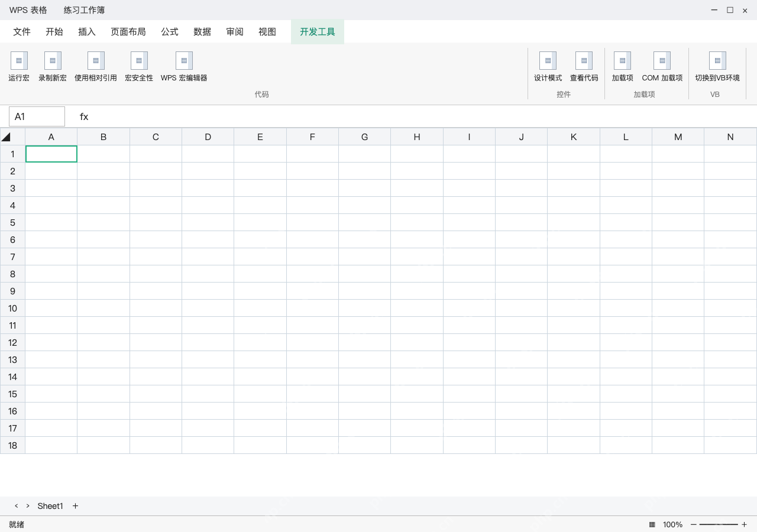Switch to the 公式 tab
The height and width of the screenshot is (532, 757).
(x=170, y=32)
